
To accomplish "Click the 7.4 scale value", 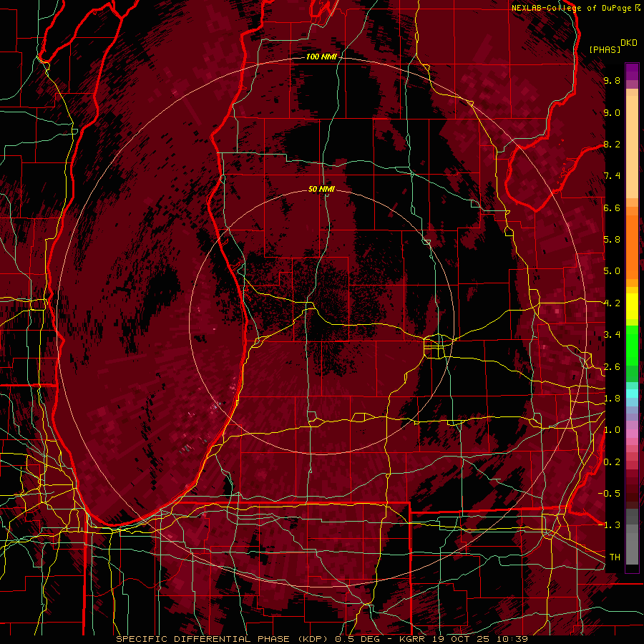I will coord(612,176).
